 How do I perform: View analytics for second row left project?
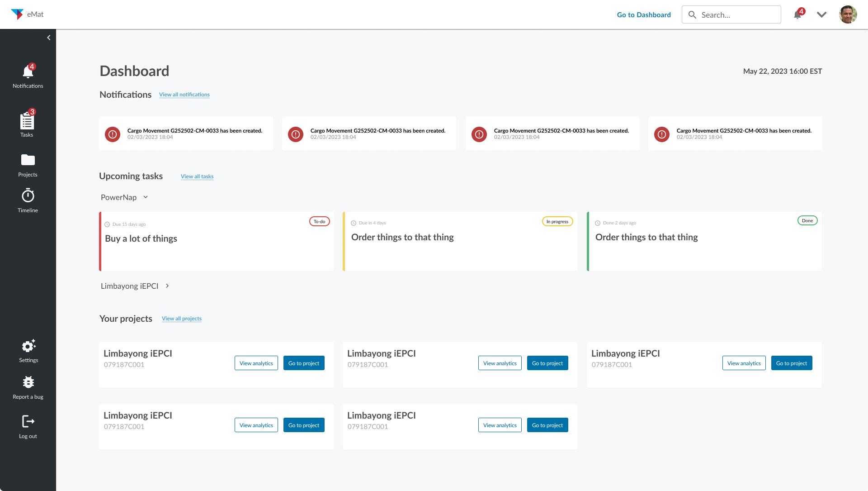click(x=256, y=425)
